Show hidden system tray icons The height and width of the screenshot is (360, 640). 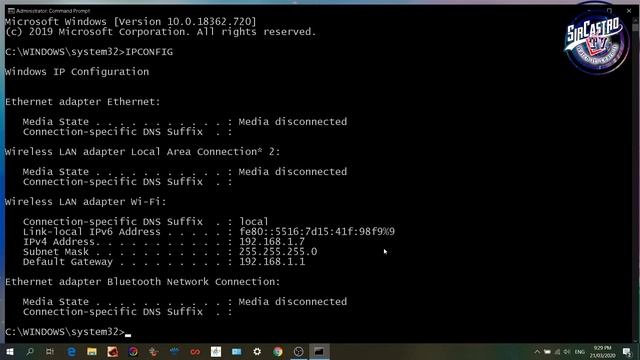(x=537, y=352)
